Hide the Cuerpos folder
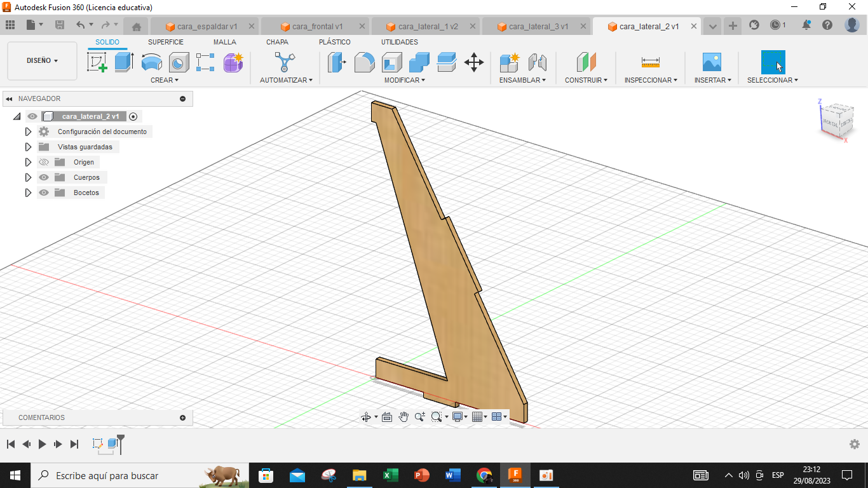The height and width of the screenshot is (488, 868). pos(43,177)
